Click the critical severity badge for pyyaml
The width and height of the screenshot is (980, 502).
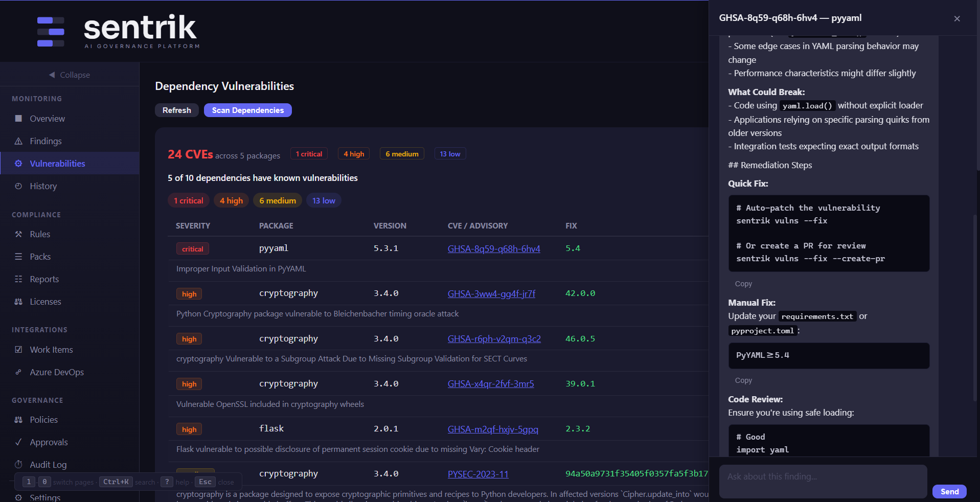point(193,249)
